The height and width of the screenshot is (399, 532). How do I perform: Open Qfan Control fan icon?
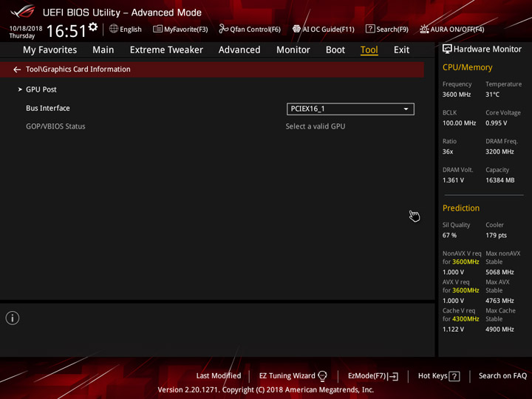pyautogui.click(x=224, y=29)
